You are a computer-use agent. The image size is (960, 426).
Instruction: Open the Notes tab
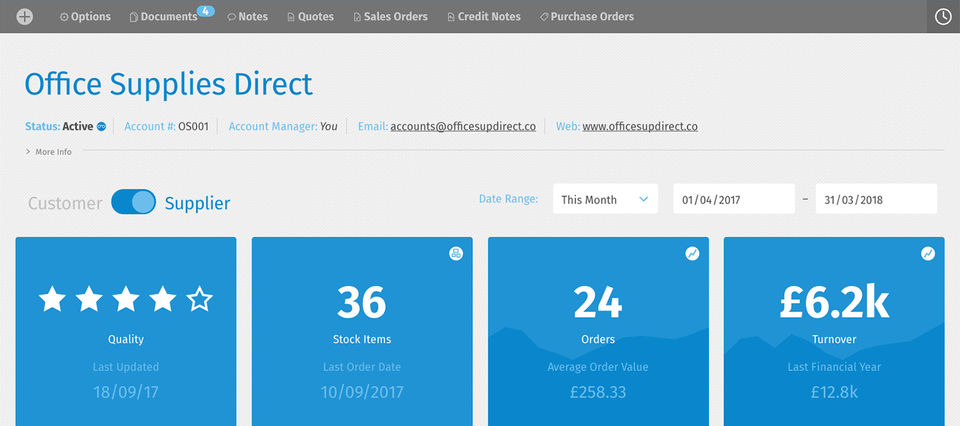(247, 17)
